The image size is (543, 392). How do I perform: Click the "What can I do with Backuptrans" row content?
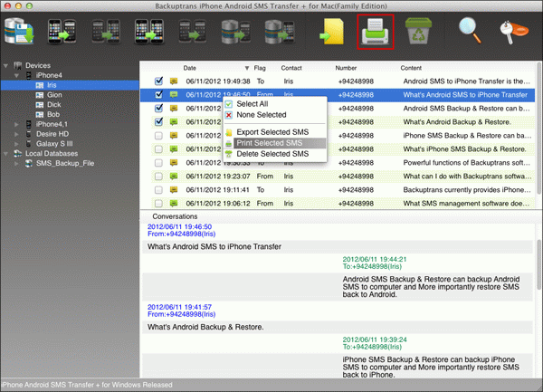click(466, 177)
